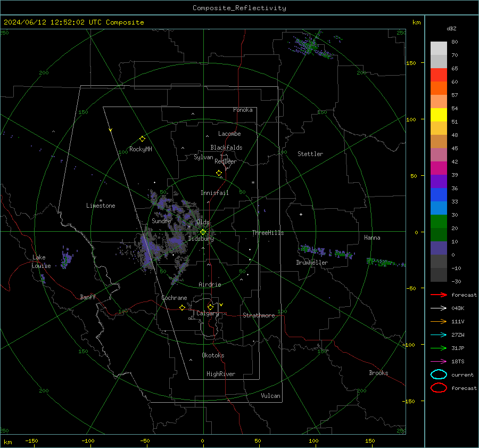The width and height of the screenshot is (479, 448).
Task: Click the blue 36–33 dBZ color swatch
Action: tap(439, 195)
